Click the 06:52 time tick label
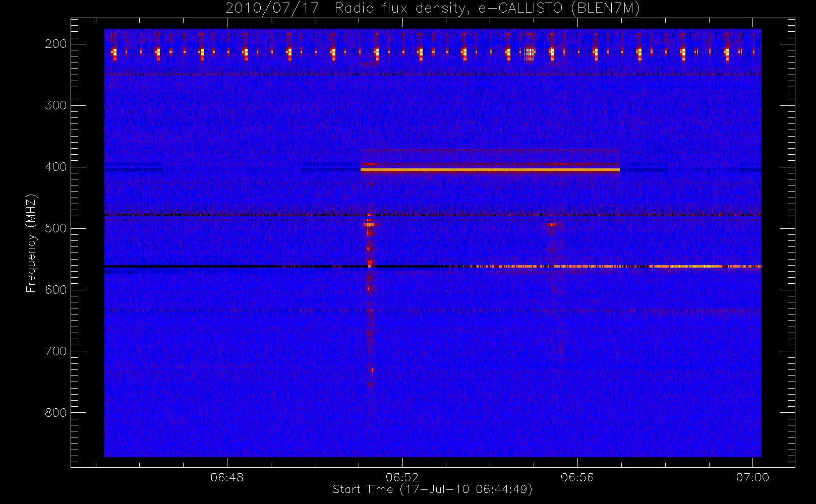This screenshot has height=504, width=816. (x=402, y=477)
